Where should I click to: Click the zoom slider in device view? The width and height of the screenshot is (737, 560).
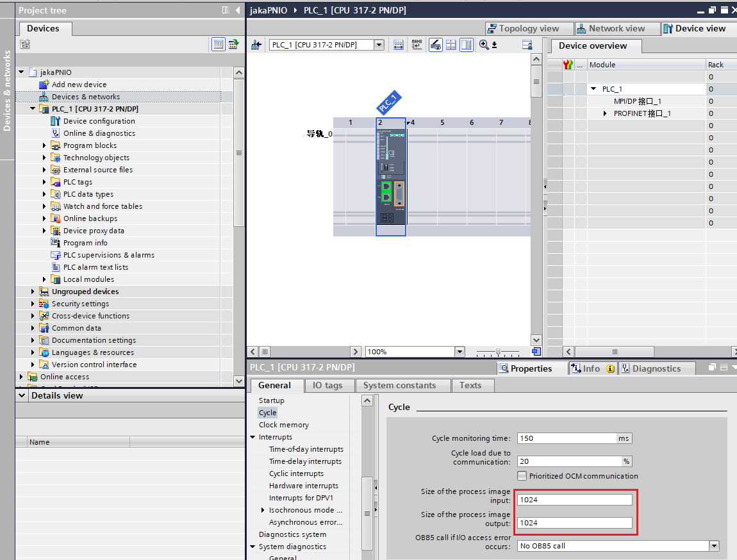(x=498, y=352)
